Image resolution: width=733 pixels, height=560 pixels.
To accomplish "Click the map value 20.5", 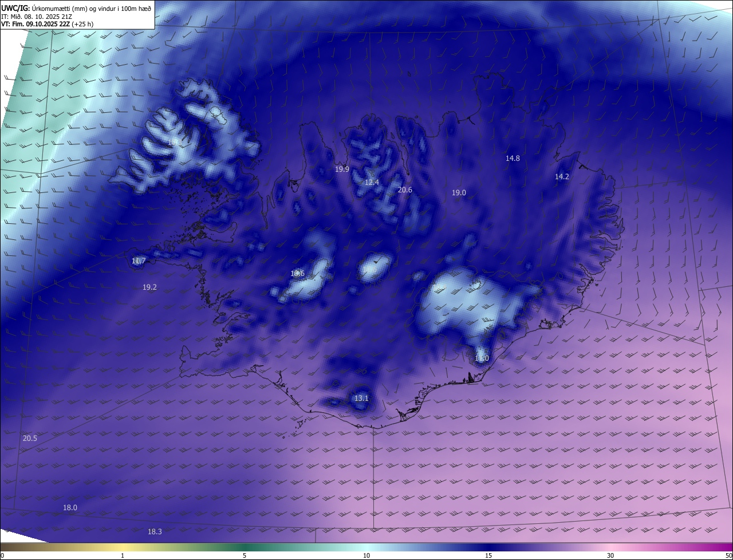I will coord(30,438).
